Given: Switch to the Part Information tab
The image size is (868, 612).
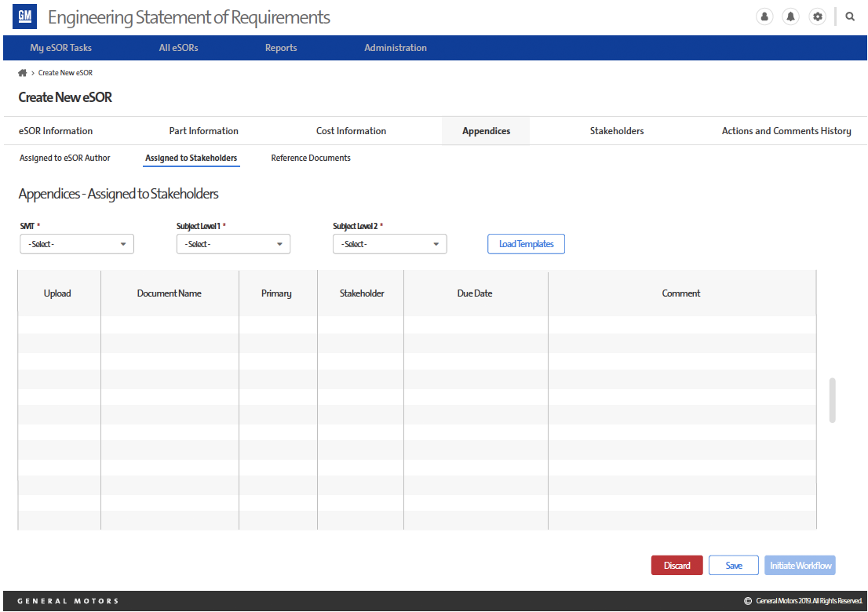Looking at the screenshot, I should pos(204,131).
